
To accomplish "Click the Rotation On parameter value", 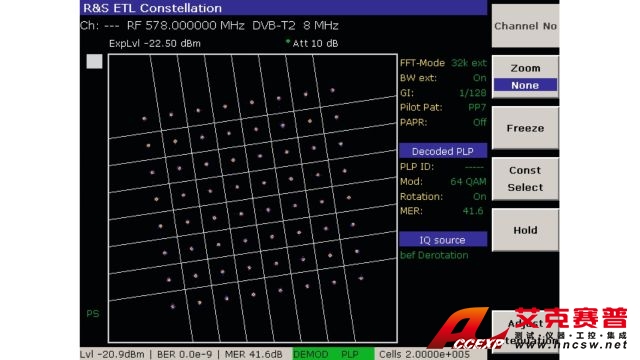I will click(480, 196).
